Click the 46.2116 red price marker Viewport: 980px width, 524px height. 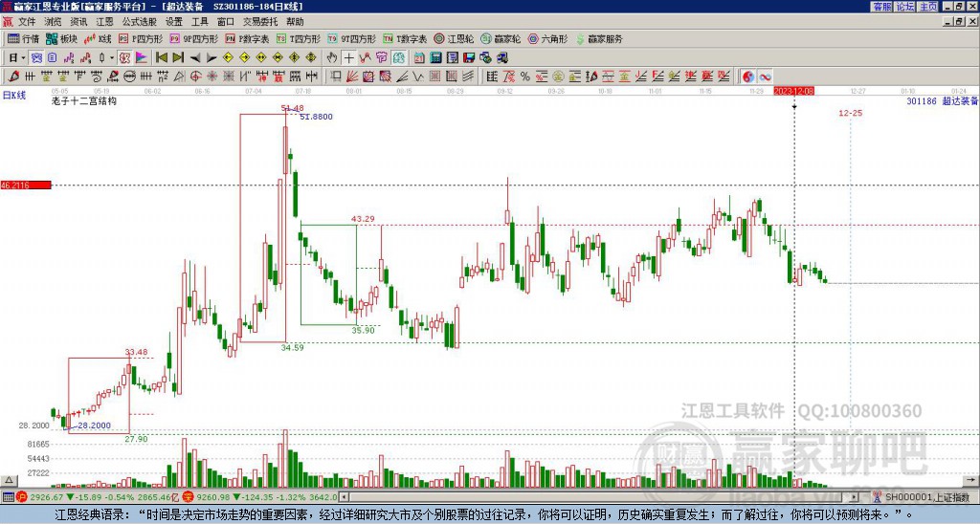coord(26,186)
